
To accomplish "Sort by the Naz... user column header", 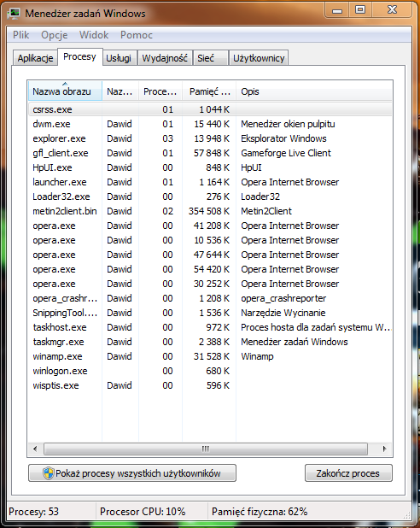I will pyautogui.click(x=120, y=91).
